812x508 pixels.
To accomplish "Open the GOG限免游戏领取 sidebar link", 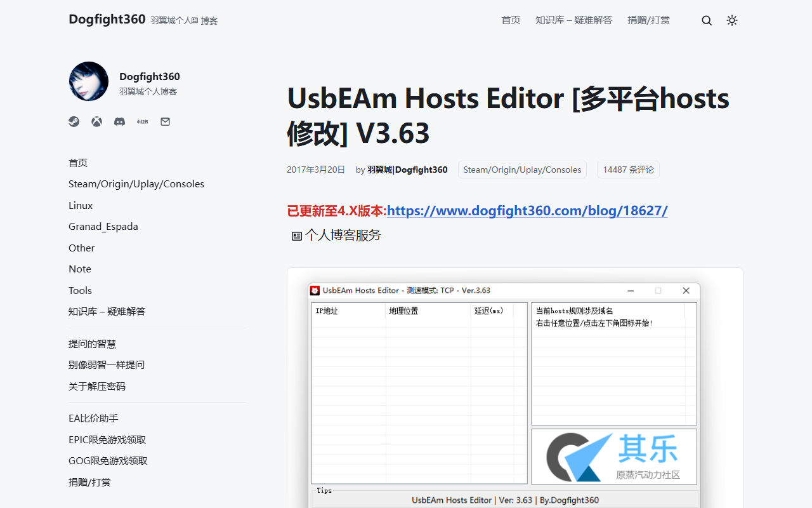I will point(108,461).
